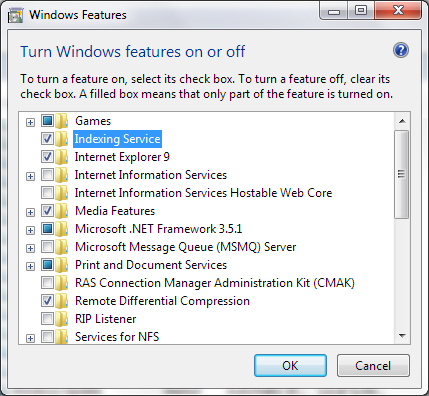Enable the Internet Information Services checkbox
Screen dimensions: 429x396
(47, 174)
